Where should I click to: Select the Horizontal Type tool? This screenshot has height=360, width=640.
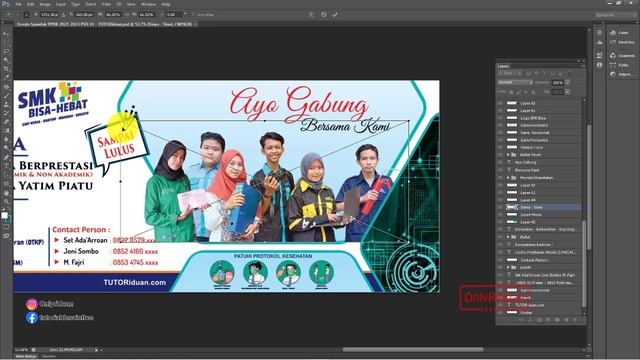tap(6, 166)
